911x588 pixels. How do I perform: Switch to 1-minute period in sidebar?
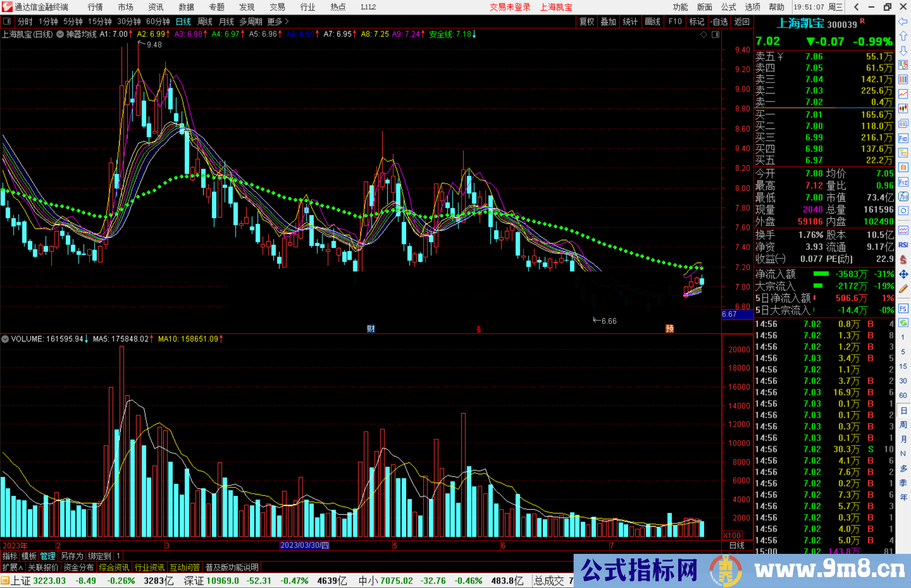point(903,337)
